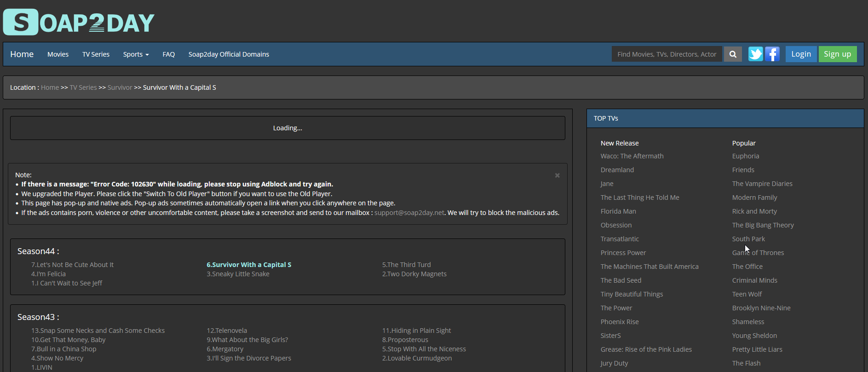Screen dimensions: 868x372
Task: Focus the Find Movies search field
Action: tap(667, 54)
